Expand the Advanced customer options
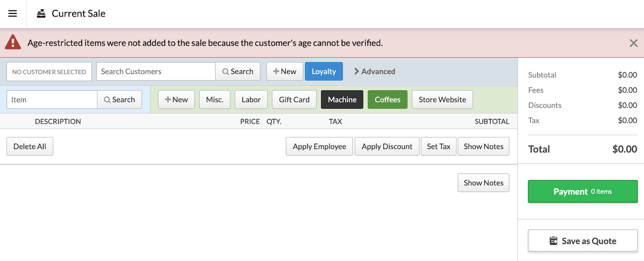The height and width of the screenshot is (261, 644). pyautogui.click(x=375, y=72)
